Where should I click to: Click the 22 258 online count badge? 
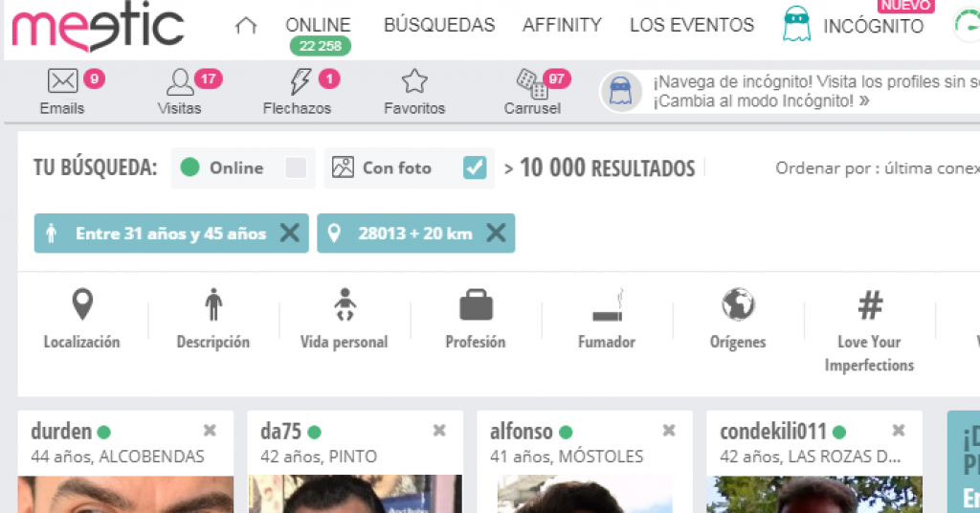click(320, 46)
